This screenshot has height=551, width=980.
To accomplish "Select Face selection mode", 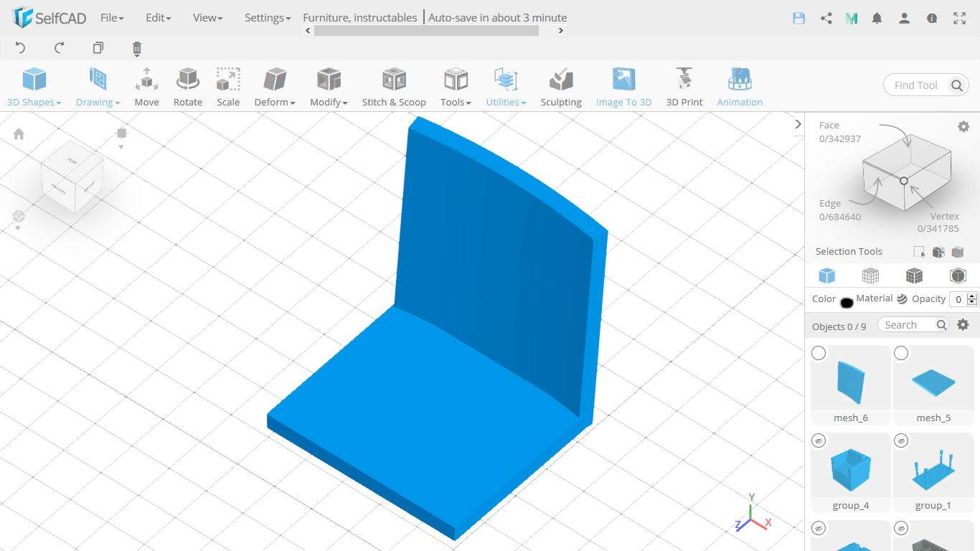I will [x=840, y=131].
